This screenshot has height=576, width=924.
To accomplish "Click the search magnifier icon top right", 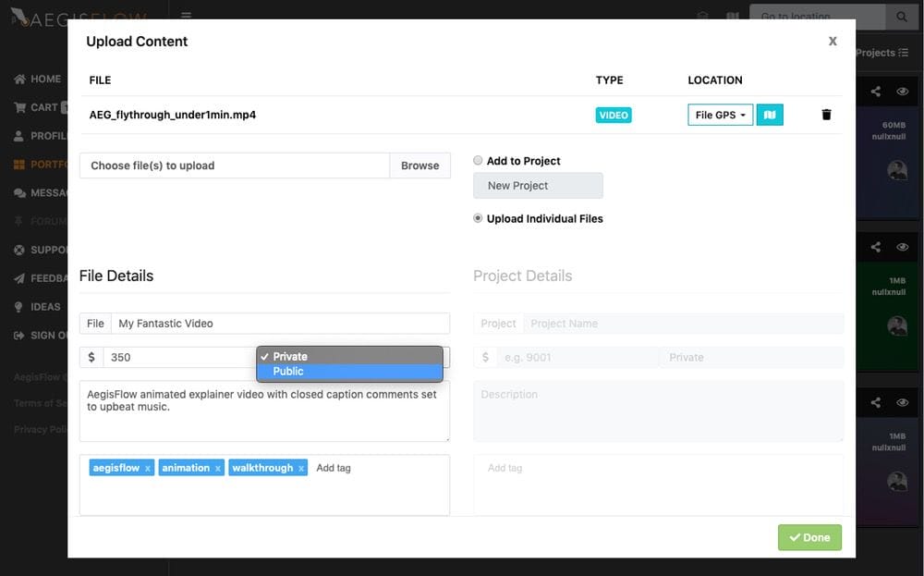I will (902, 16).
